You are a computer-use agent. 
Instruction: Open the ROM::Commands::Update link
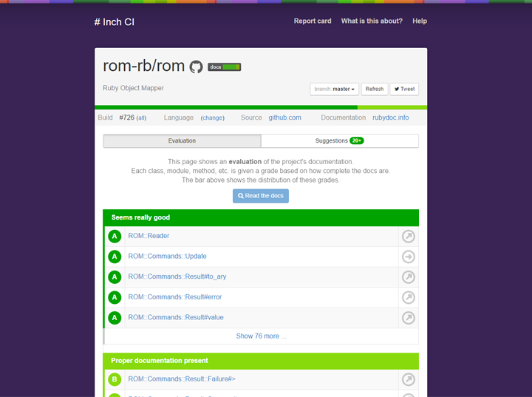(x=167, y=256)
